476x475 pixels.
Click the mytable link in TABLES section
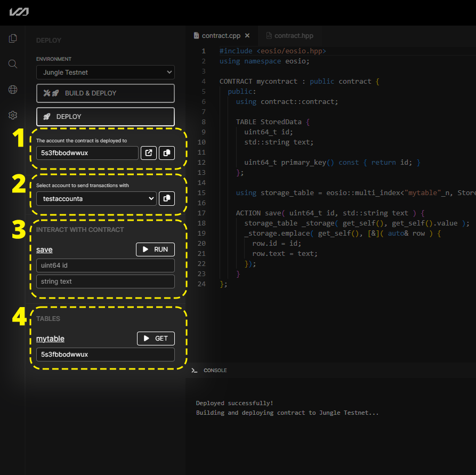coord(50,339)
